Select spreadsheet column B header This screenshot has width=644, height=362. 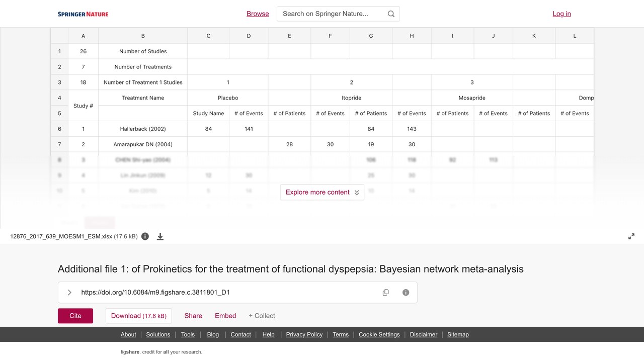(x=143, y=36)
